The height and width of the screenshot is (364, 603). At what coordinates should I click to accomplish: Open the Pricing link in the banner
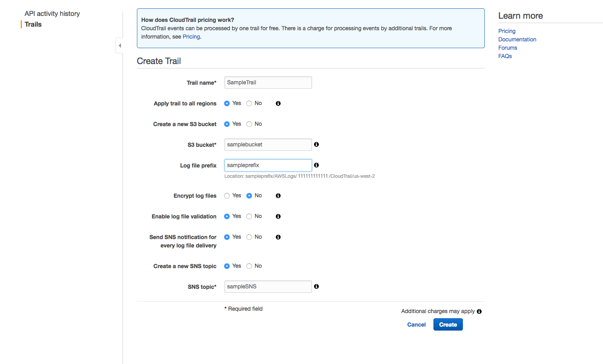191,36
